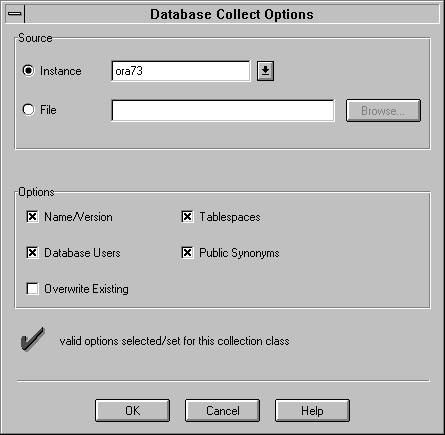
Task: Open Help for this dialog
Action: pyautogui.click(x=312, y=410)
